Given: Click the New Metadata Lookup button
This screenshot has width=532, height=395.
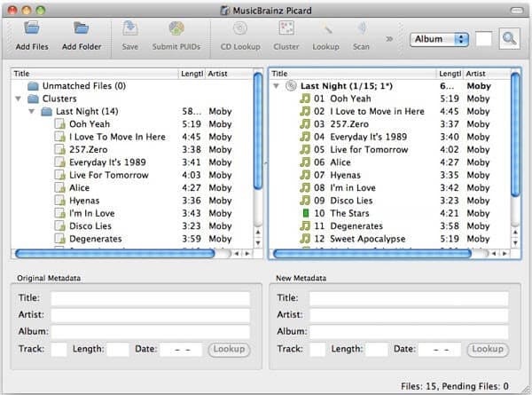Looking at the screenshot, I should 488,350.
